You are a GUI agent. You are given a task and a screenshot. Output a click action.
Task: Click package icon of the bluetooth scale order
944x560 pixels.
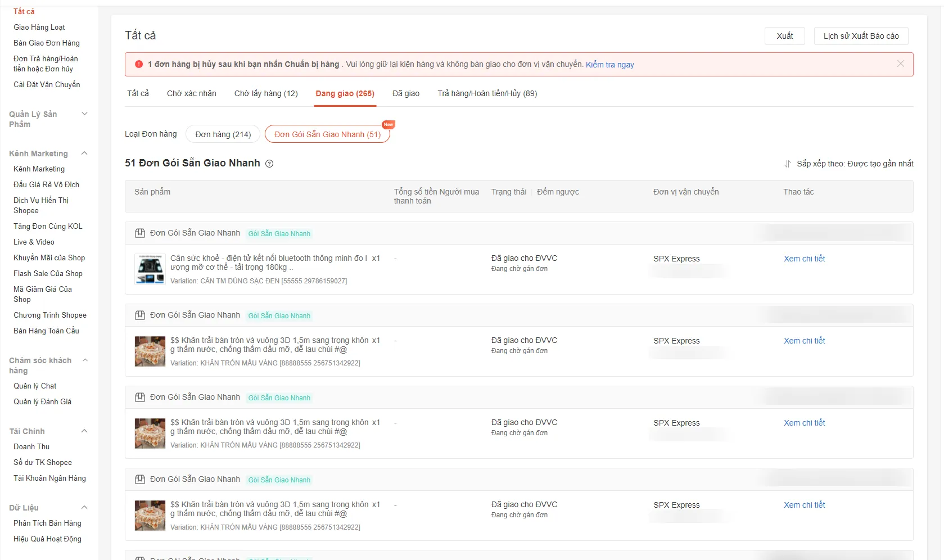(140, 233)
